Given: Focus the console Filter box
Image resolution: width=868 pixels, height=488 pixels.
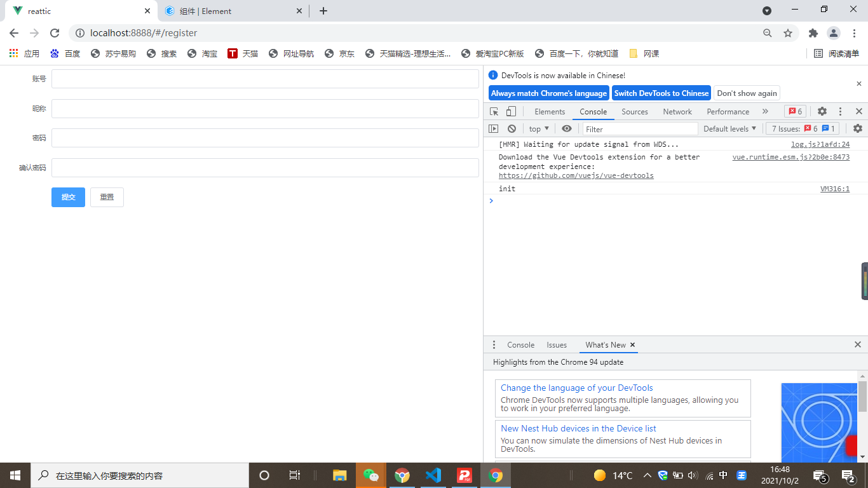Looking at the screenshot, I should (641, 128).
